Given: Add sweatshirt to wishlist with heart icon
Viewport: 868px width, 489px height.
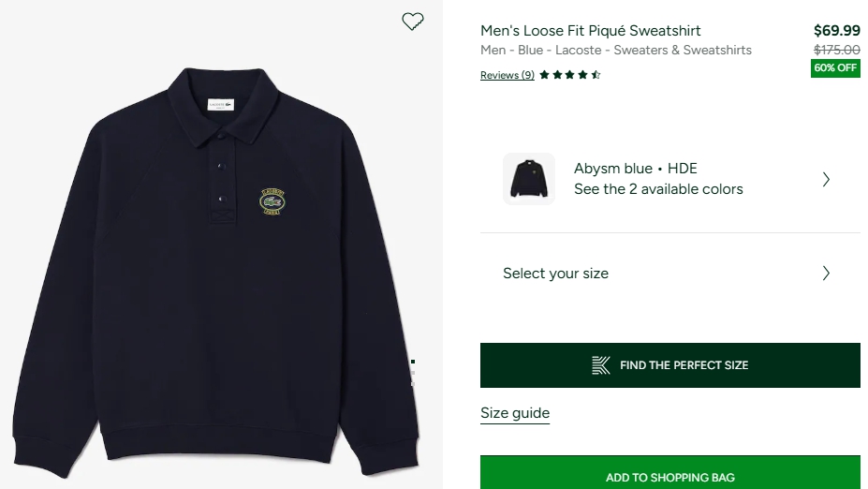Looking at the screenshot, I should tap(413, 22).
